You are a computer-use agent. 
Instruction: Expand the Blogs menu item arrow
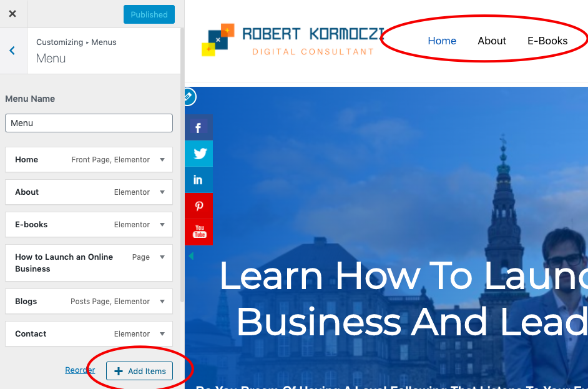click(x=162, y=302)
